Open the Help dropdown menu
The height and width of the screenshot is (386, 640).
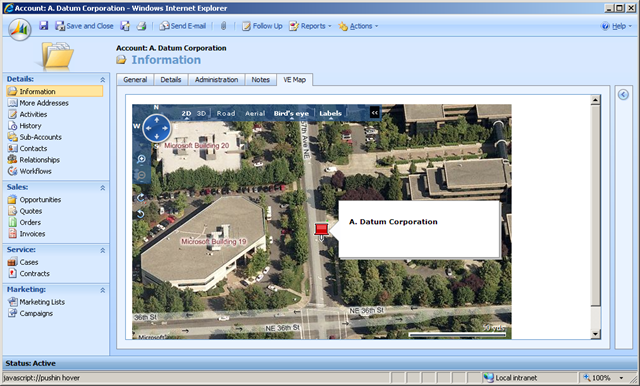click(x=616, y=26)
